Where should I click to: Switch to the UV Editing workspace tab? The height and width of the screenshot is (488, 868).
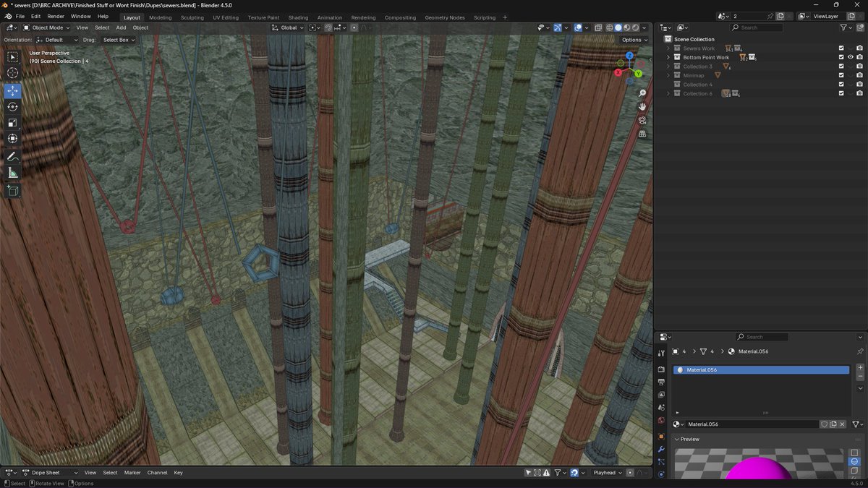click(226, 17)
